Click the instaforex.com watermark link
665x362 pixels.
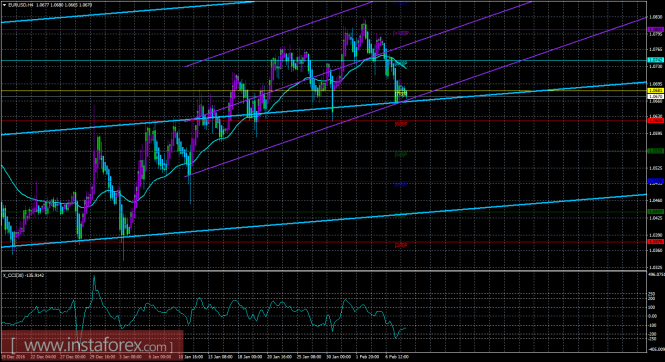pyautogui.click(x=92, y=346)
